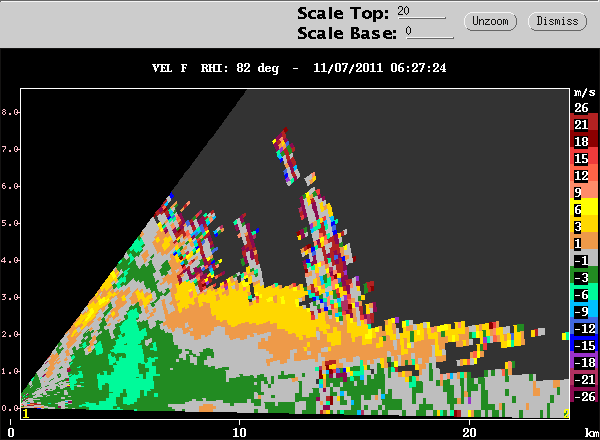Focus the Scale Top input field
This screenshot has width=600, height=440.
tap(421, 11)
